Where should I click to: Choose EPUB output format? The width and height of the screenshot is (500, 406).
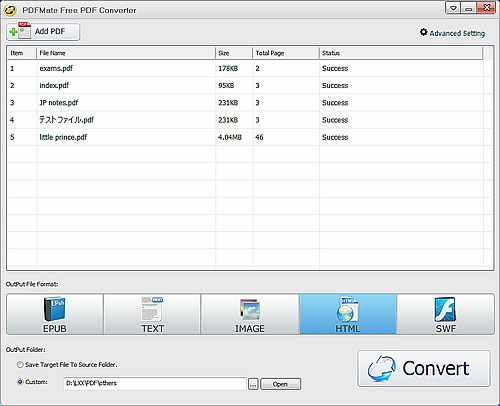(x=55, y=314)
